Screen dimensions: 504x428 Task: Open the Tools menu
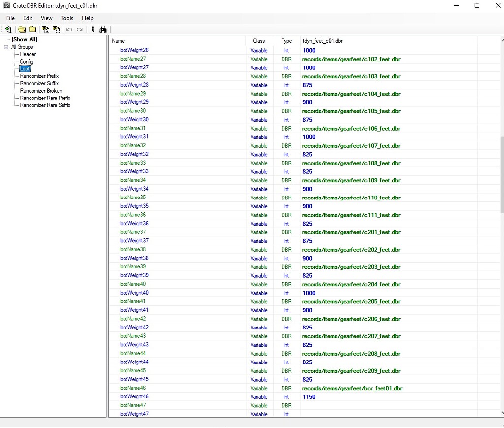pyautogui.click(x=67, y=18)
